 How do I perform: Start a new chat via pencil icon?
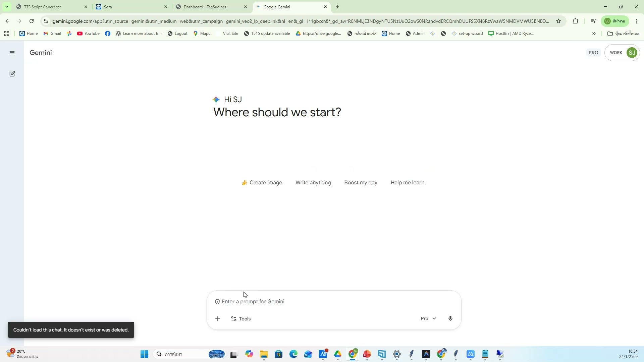[12, 74]
